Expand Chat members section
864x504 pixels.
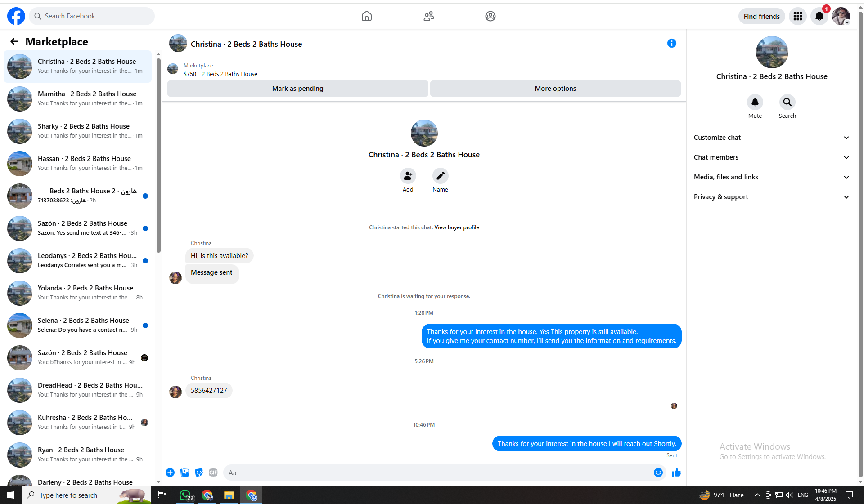[x=771, y=157]
